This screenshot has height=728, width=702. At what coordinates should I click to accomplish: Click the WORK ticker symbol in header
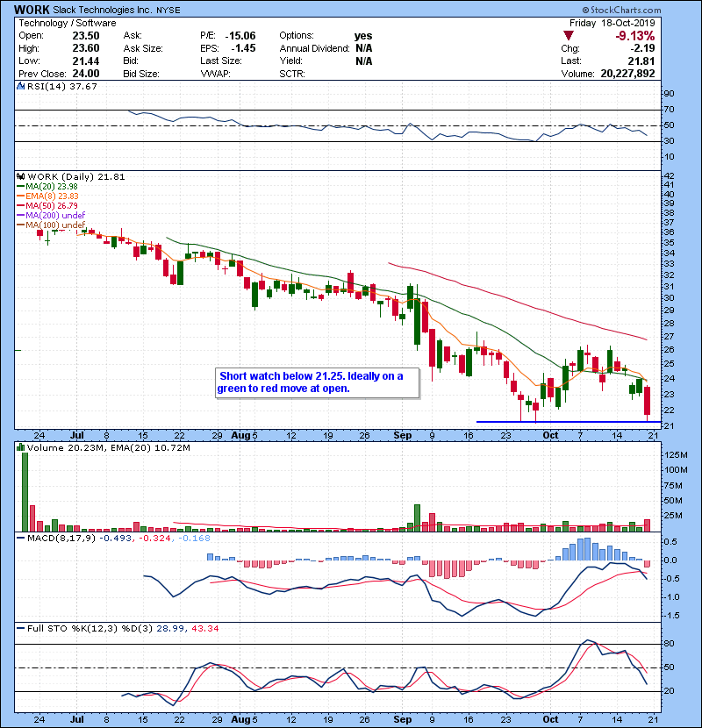(32, 10)
